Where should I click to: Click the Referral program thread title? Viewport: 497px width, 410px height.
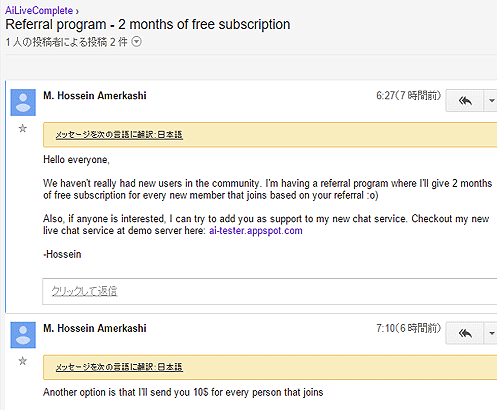148,25
